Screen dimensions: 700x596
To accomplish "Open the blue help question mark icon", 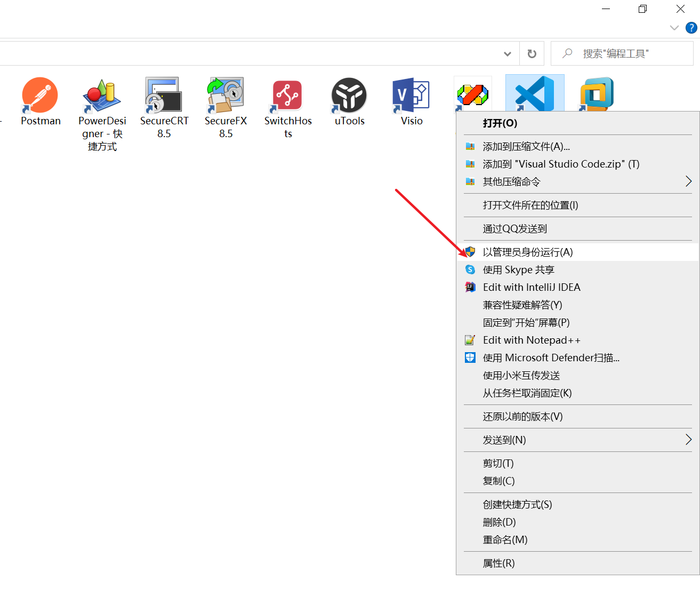I will click(691, 28).
